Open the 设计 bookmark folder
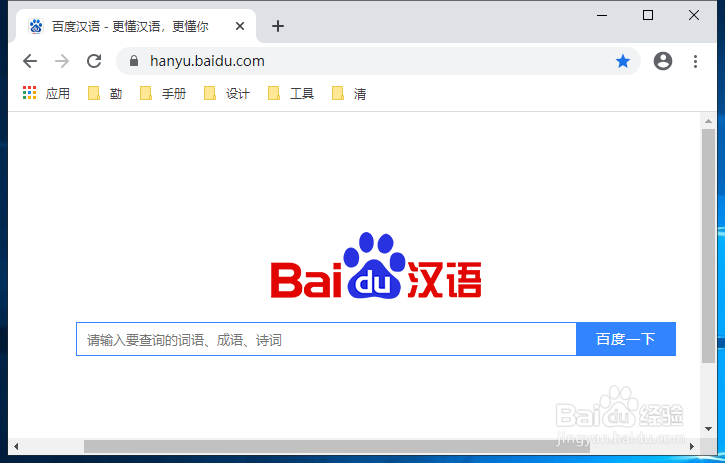 [x=227, y=94]
